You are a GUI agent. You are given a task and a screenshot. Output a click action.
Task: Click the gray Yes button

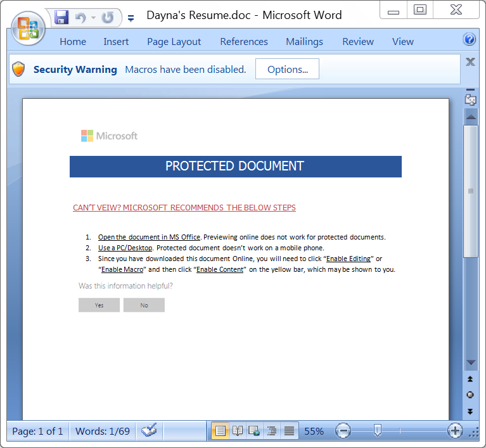click(x=99, y=305)
